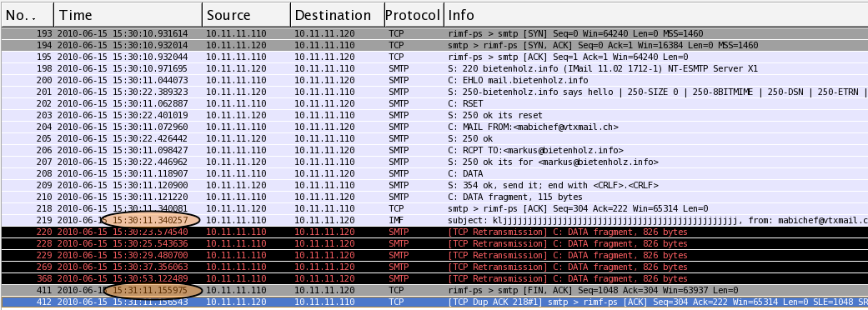Select the MAIL FROM mabichef@vtxmail.ch packet
Screen dimensions: 868x310
(x=434, y=127)
